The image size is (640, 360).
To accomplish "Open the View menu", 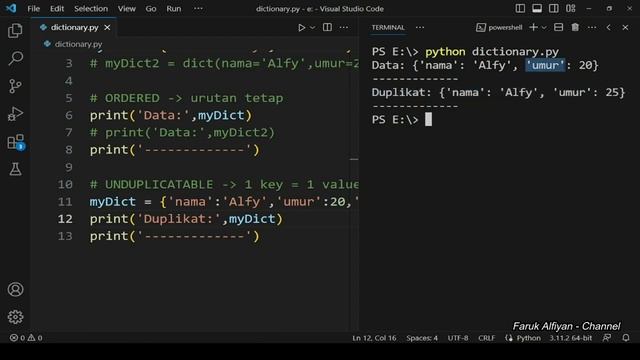I will click(x=127, y=9).
